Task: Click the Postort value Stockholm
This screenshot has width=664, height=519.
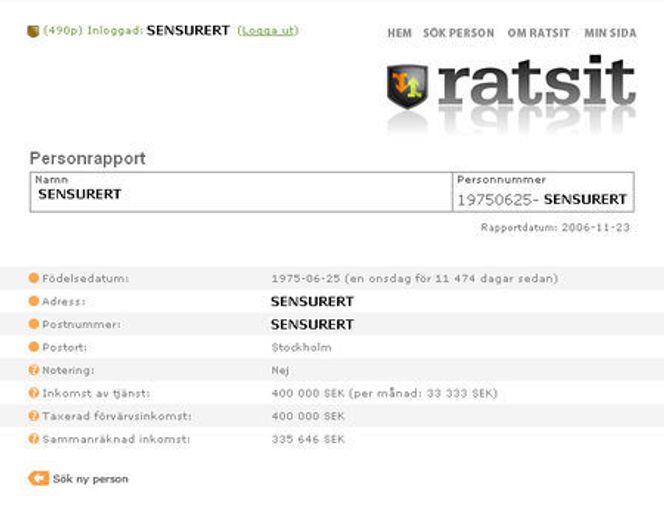Action: tap(302, 347)
